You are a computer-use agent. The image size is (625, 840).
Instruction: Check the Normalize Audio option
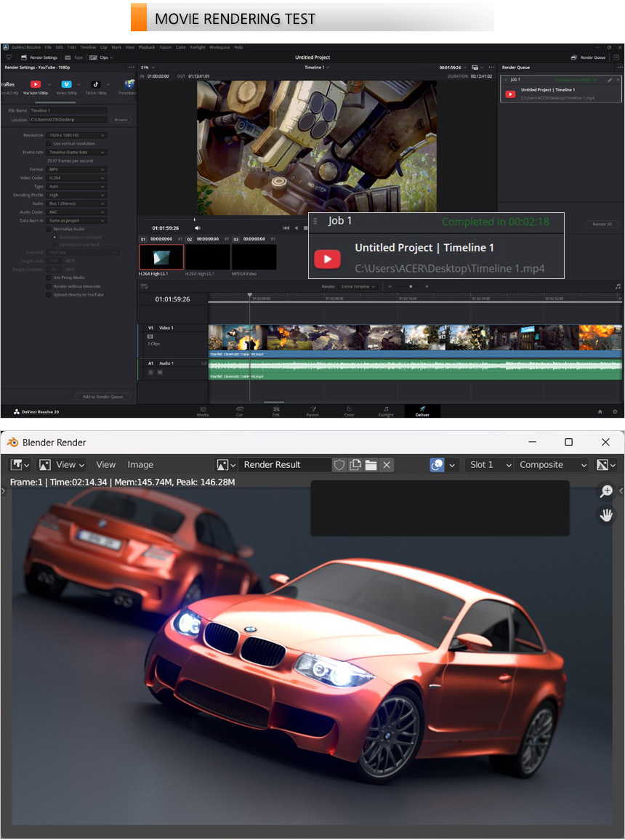[x=49, y=229]
